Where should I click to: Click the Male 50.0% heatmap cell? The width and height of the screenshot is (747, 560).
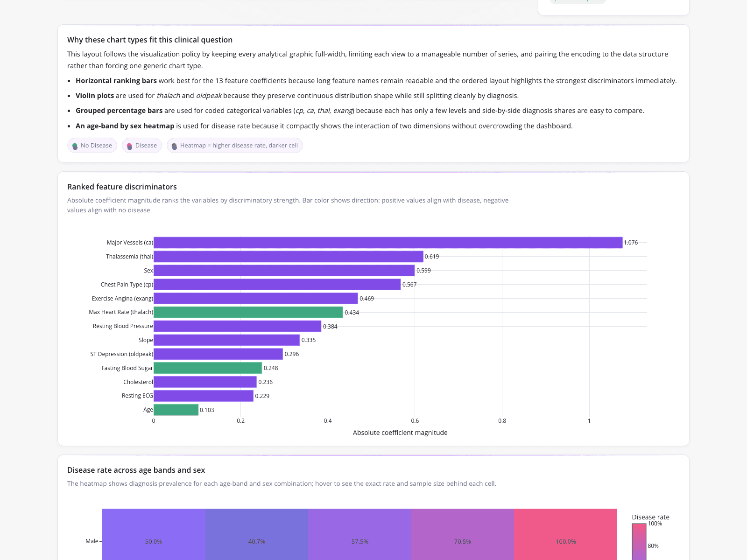154,534
